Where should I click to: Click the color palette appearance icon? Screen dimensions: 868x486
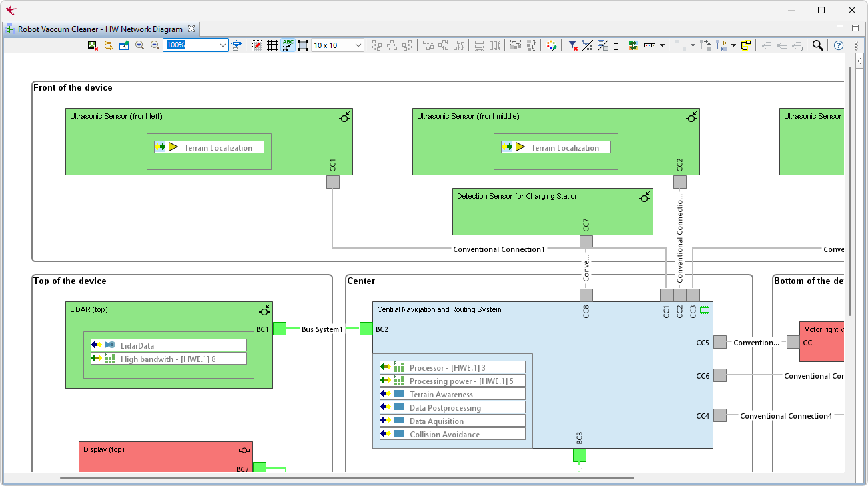(x=552, y=45)
